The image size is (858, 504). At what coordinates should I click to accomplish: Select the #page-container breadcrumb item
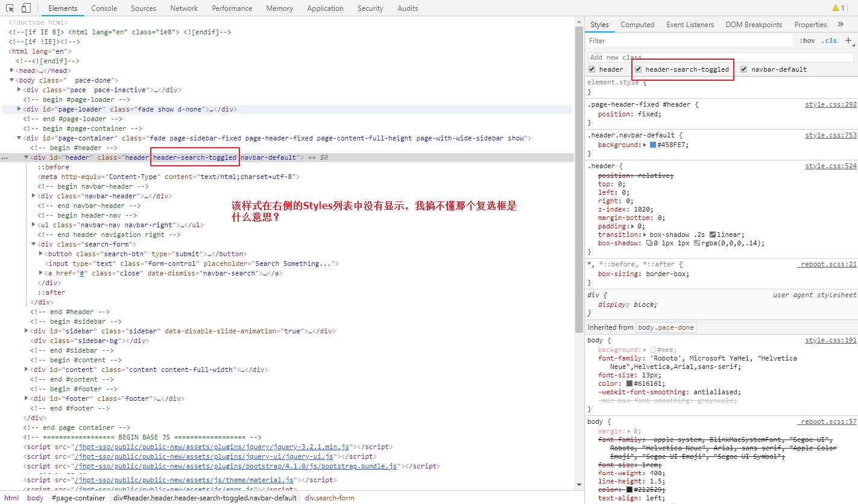click(x=78, y=498)
